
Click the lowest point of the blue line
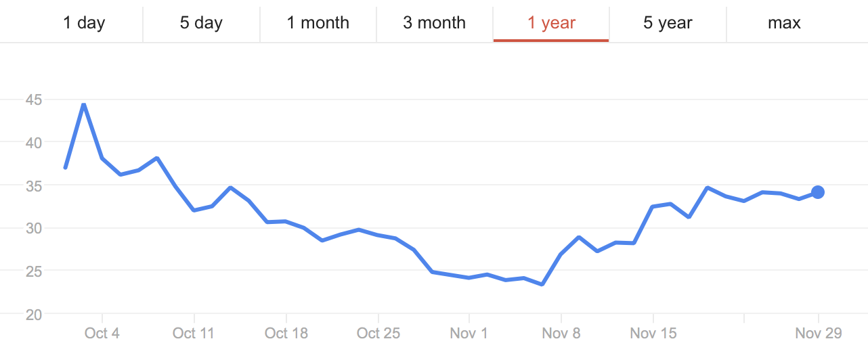pos(542,284)
